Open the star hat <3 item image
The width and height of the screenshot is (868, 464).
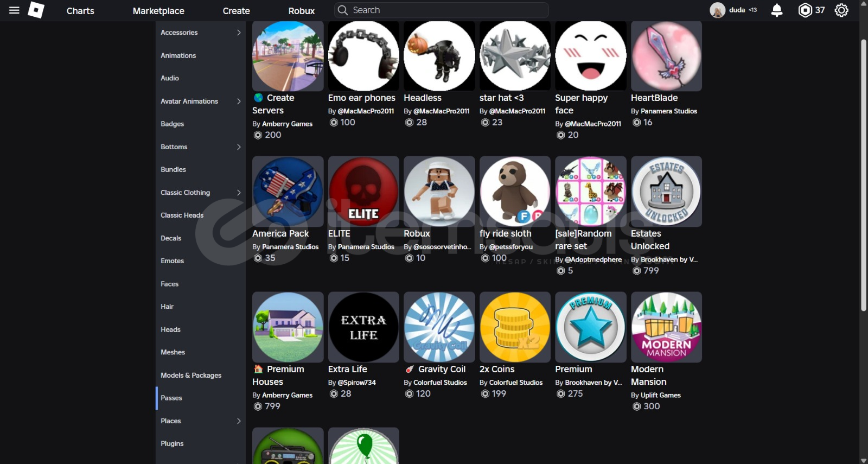pyautogui.click(x=515, y=56)
